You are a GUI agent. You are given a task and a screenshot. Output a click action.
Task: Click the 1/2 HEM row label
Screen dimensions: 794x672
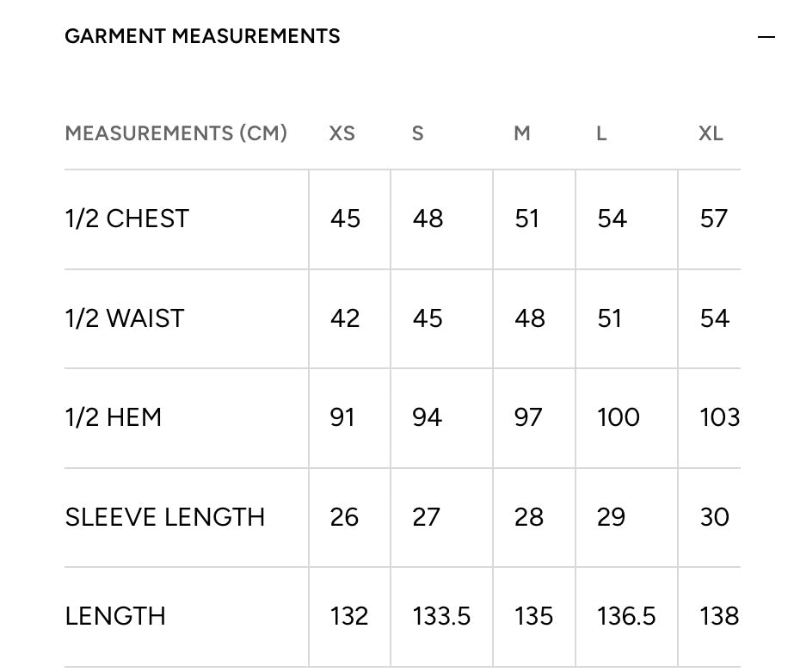click(114, 418)
